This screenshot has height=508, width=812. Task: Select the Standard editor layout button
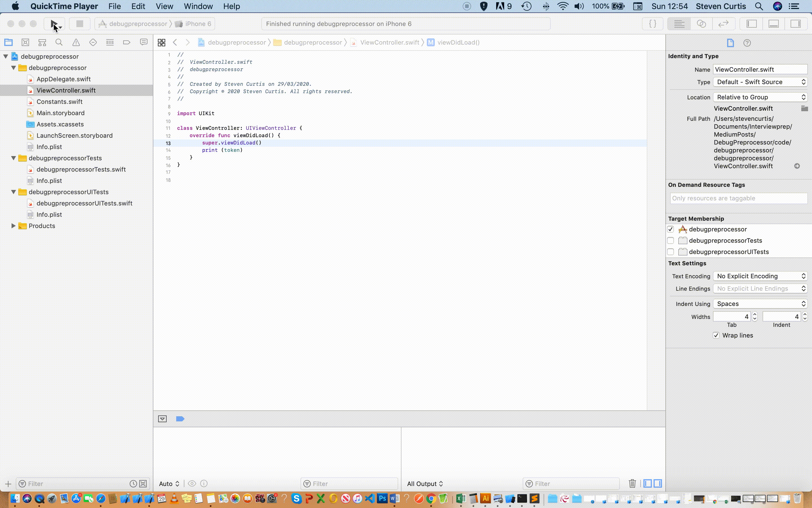coord(679,24)
